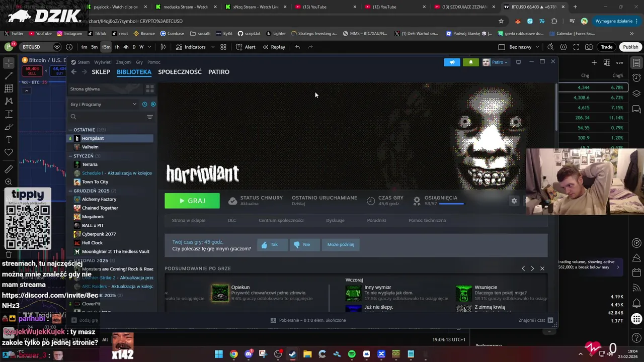The width and height of the screenshot is (644, 362).
Task: Click the ready-to-play filter icon
Action: 153,104
